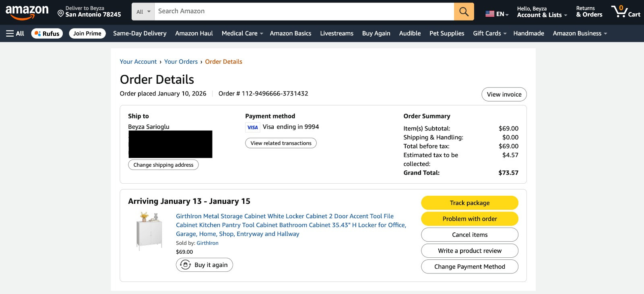644x294 pixels.
Task: Expand the Medical Care menu
Action: 242,33
